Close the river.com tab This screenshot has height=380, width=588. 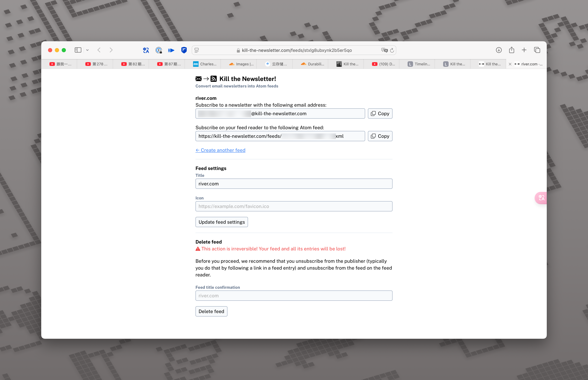coord(510,64)
